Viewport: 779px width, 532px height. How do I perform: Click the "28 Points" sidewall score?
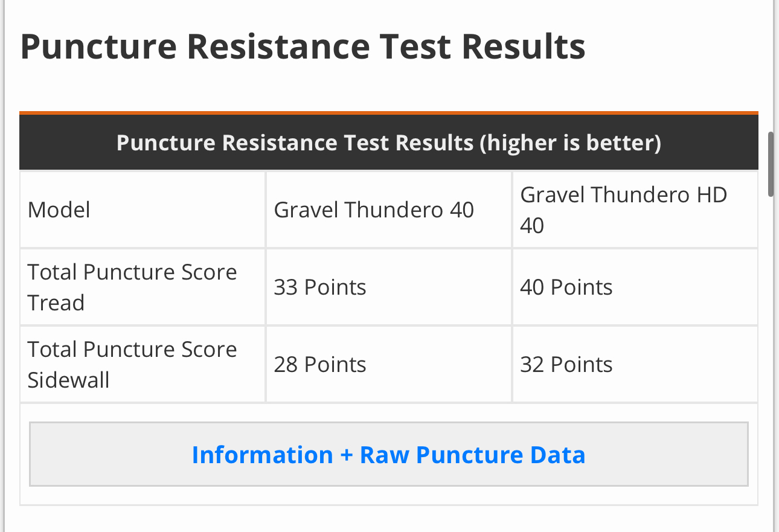[320, 364]
